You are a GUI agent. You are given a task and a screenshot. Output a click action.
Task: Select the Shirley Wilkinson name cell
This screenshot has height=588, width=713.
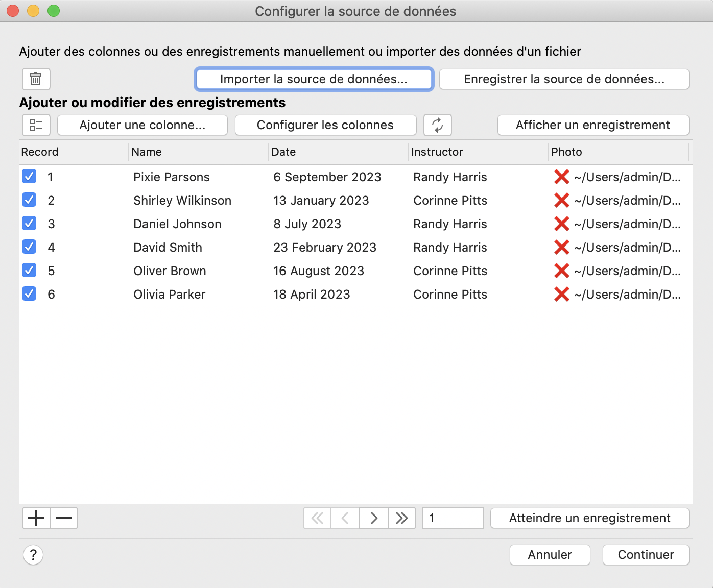tap(182, 201)
